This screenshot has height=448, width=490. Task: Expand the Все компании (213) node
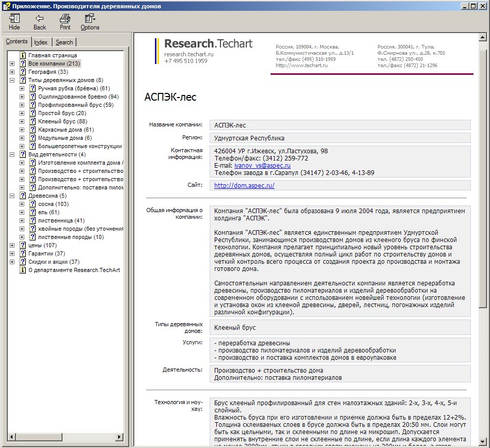coord(12,63)
